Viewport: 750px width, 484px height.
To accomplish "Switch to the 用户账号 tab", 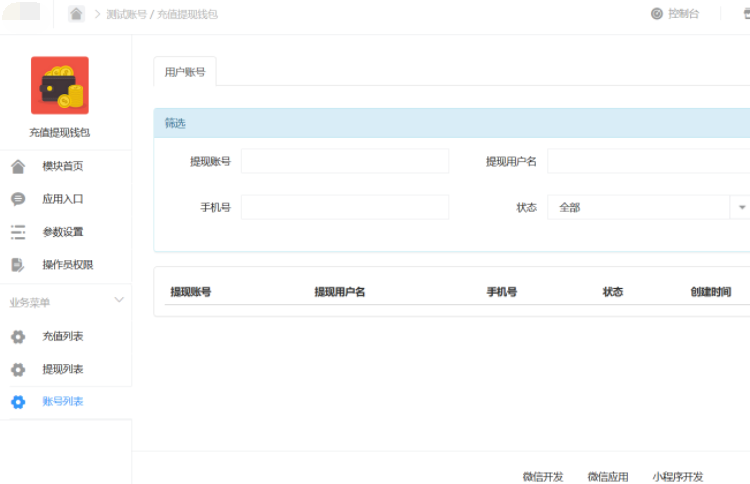I will tap(185, 72).
